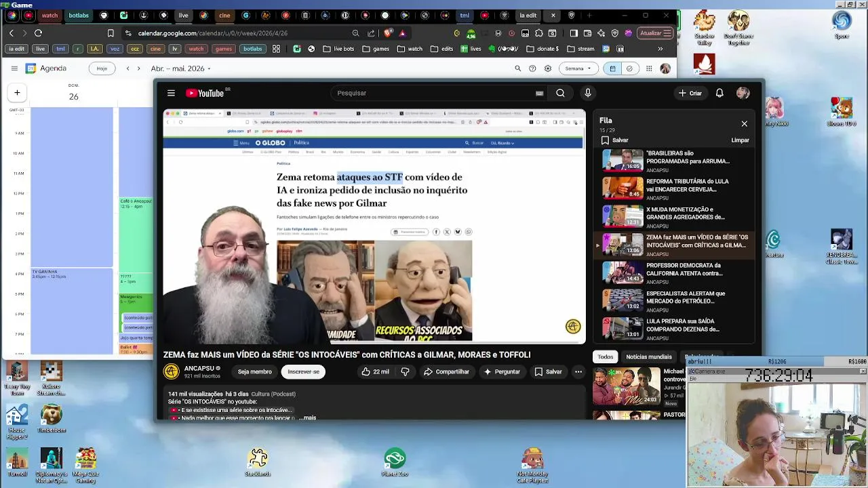Open YouTube notifications bell

pos(719,93)
